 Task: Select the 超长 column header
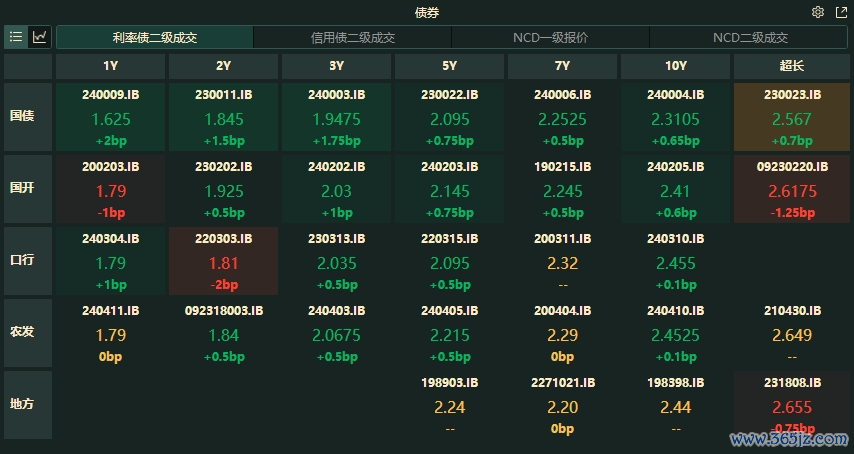pos(792,66)
